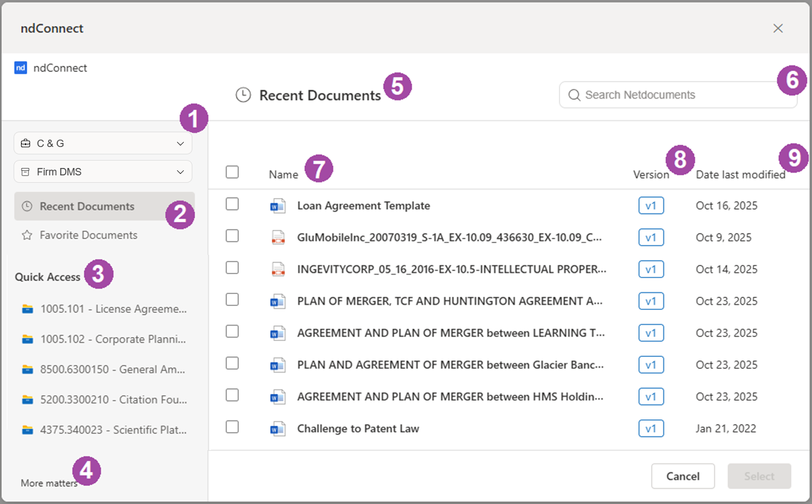Click the Word icon of Challenge to Patent Law
Image resolution: width=812 pixels, height=504 pixels.
277,429
